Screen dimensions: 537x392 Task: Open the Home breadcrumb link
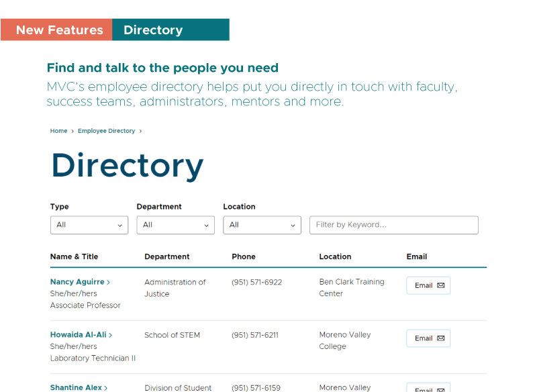[x=58, y=131]
